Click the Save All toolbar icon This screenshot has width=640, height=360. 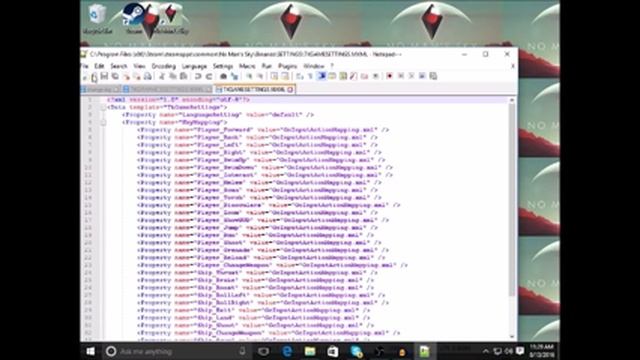click(x=116, y=76)
